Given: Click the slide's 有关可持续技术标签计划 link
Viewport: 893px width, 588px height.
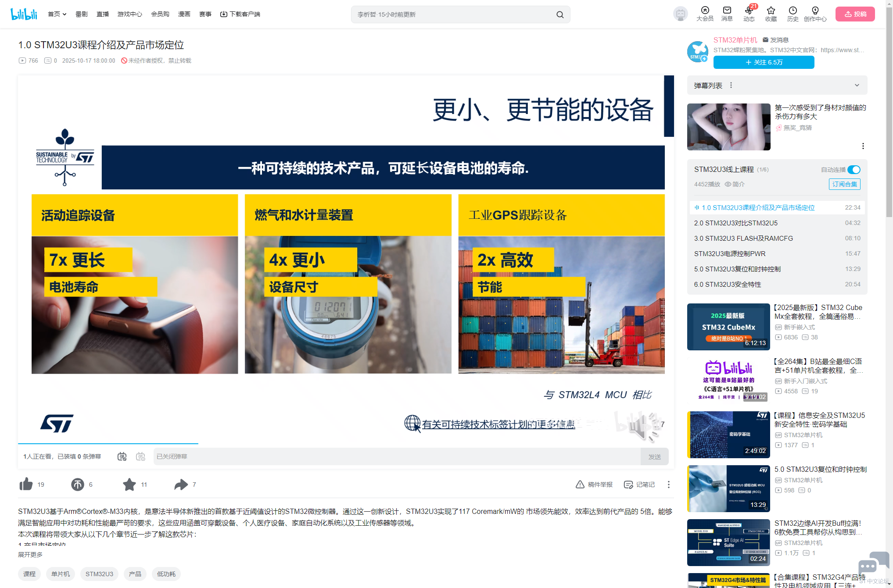Looking at the screenshot, I should [x=498, y=424].
